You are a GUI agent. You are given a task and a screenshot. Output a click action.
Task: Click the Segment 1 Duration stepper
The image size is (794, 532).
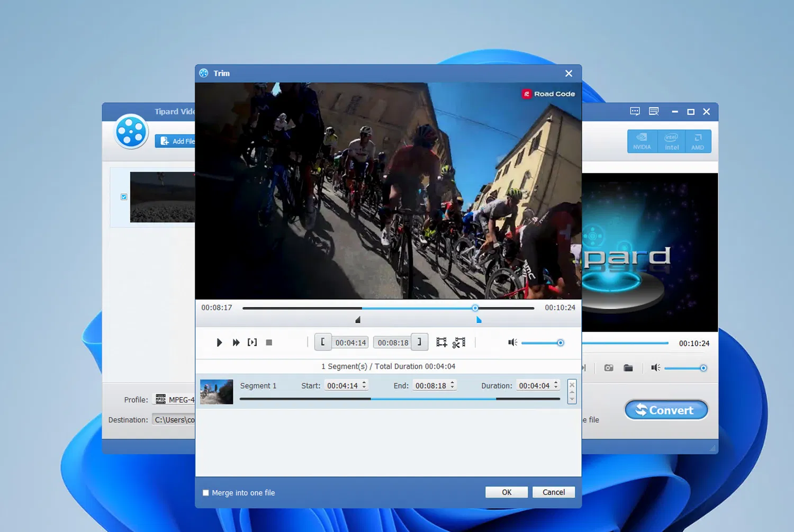[556, 385]
